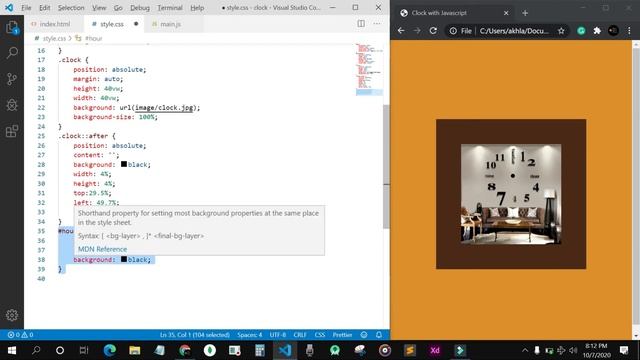Click #hour in the breadcrumb
This screenshot has height=360, width=640.
click(x=94, y=38)
